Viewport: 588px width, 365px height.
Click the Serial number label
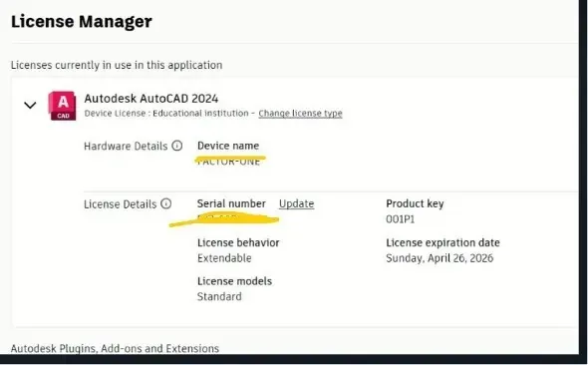coord(231,203)
